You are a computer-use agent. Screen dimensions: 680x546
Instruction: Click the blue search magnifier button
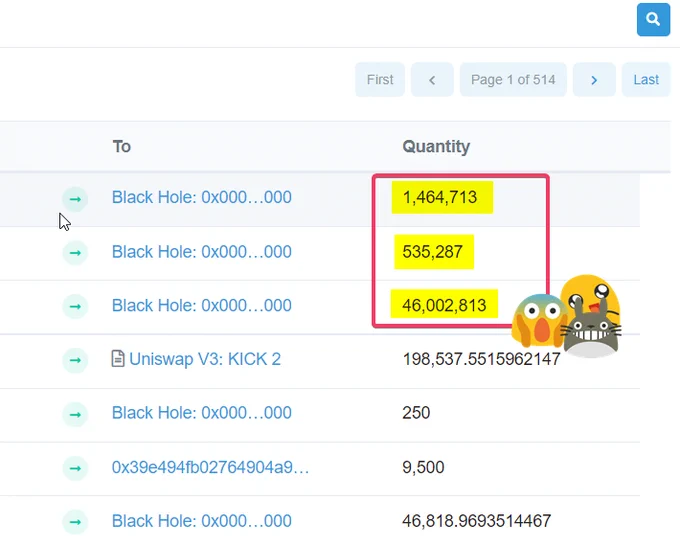(653, 20)
